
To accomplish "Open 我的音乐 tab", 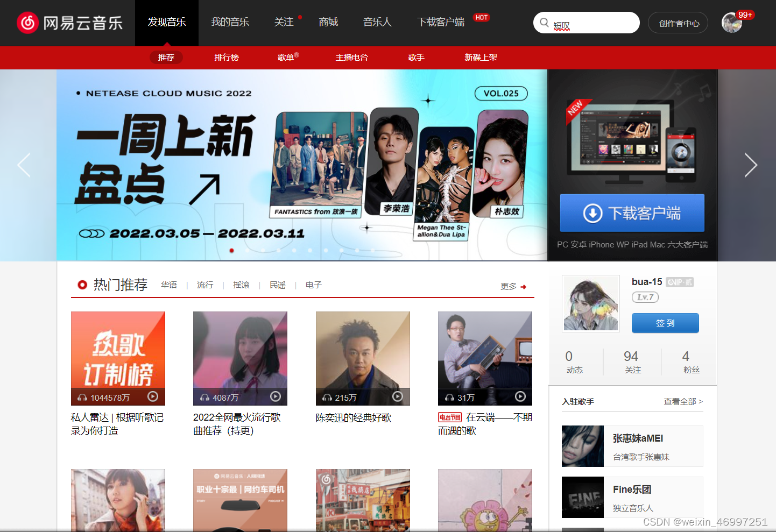I will (230, 23).
